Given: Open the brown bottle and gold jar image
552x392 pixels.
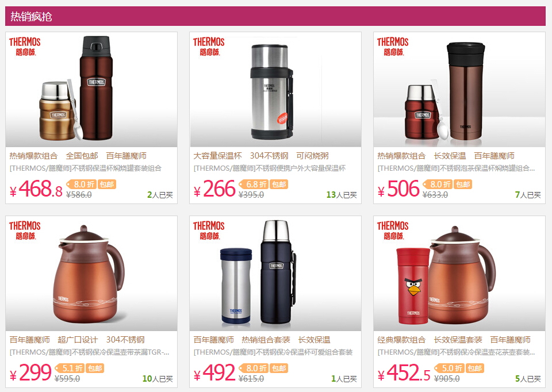Looking at the screenshot, I should click(x=91, y=90).
